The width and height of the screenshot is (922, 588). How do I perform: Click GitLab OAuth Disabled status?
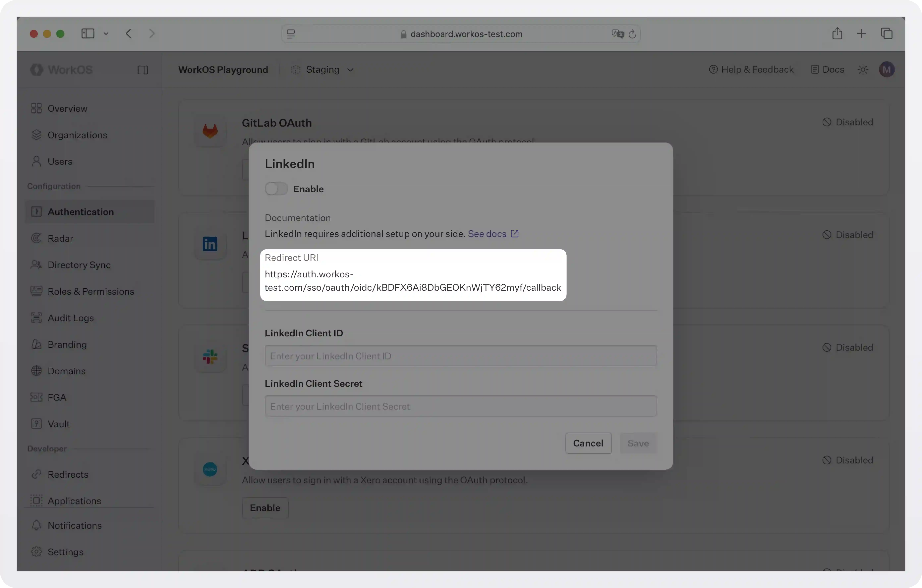coord(848,122)
